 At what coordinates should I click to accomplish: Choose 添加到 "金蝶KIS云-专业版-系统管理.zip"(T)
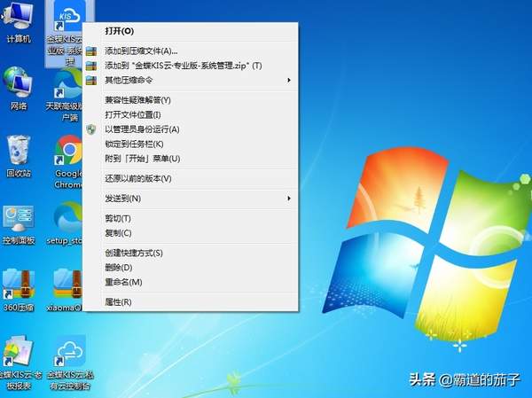(x=191, y=66)
